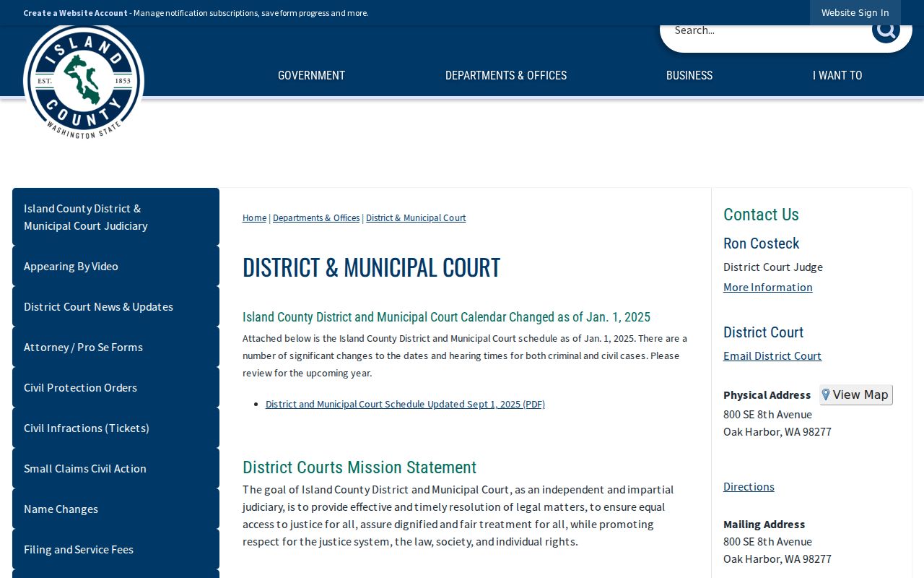
Task: Go to Civil Protection Orders
Action: 115,387
